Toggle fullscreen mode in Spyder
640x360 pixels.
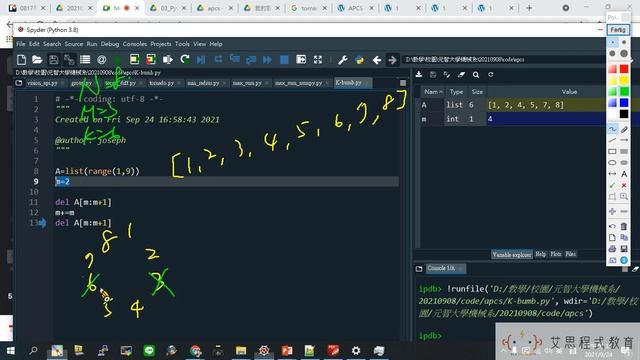(x=318, y=60)
